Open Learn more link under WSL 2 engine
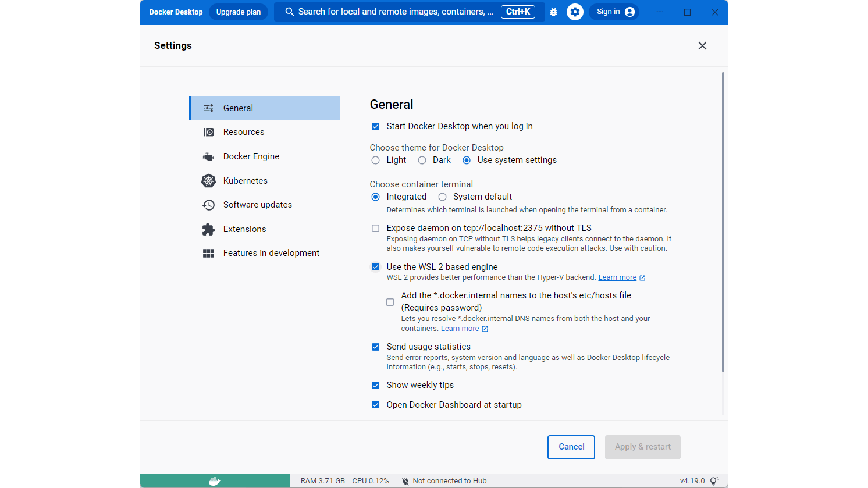This screenshot has height=488, width=868. (617, 277)
